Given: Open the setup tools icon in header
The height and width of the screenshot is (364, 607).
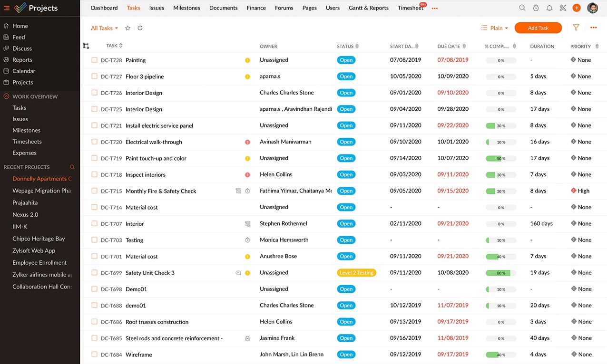Looking at the screenshot, I should point(563,8).
